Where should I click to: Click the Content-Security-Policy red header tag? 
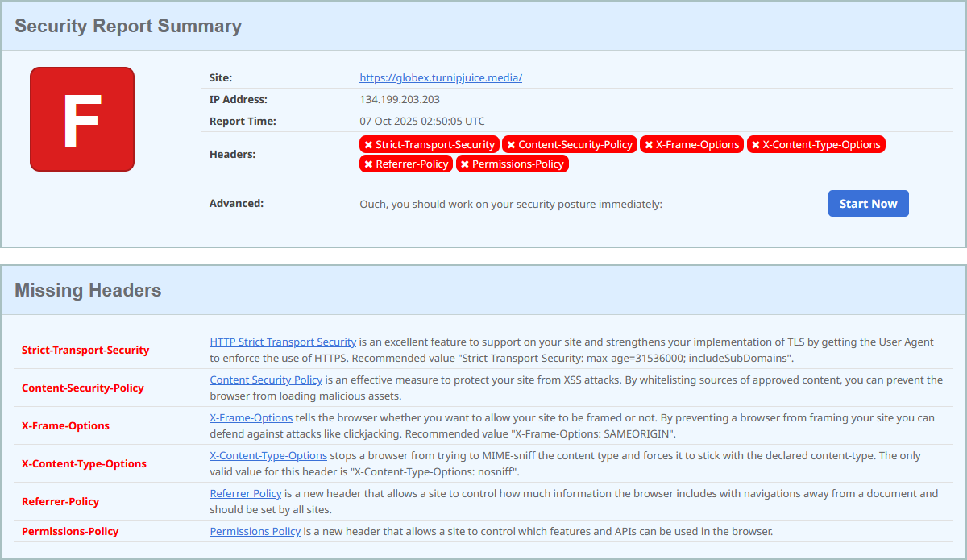(569, 145)
